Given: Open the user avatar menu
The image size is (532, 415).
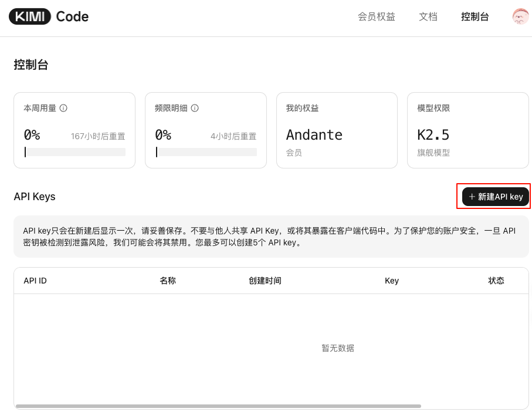Looking at the screenshot, I should tap(520, 16).
